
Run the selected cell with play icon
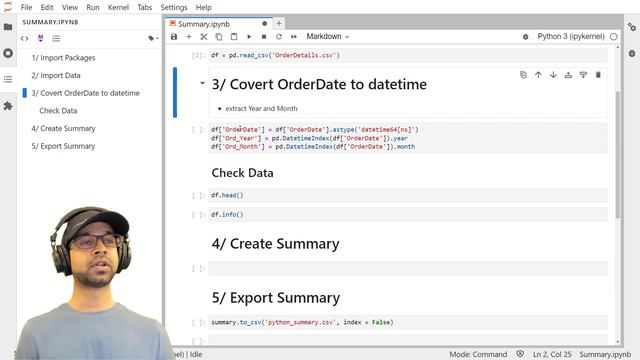249,37
